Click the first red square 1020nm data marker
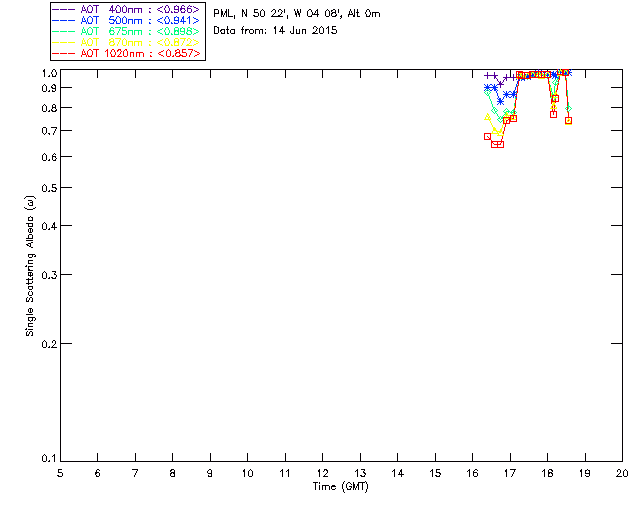The height and width of the screenshot is (512, 640). pos(487,136)
